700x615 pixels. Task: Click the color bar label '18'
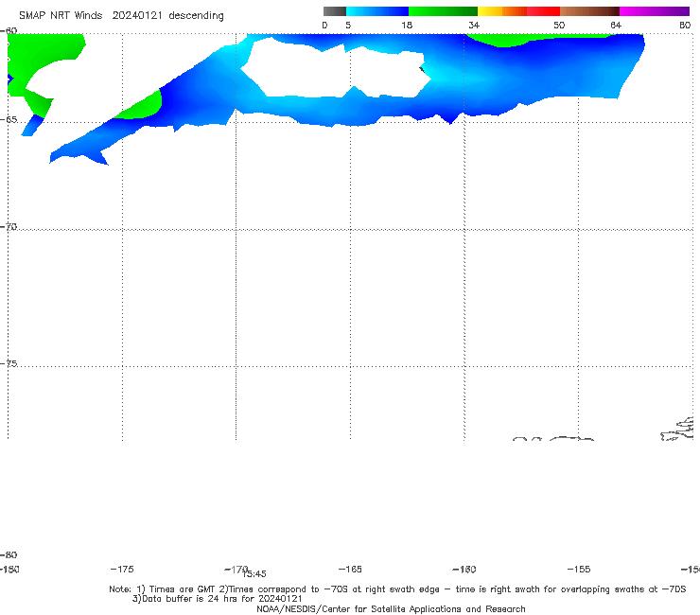[x=407, y=25]
